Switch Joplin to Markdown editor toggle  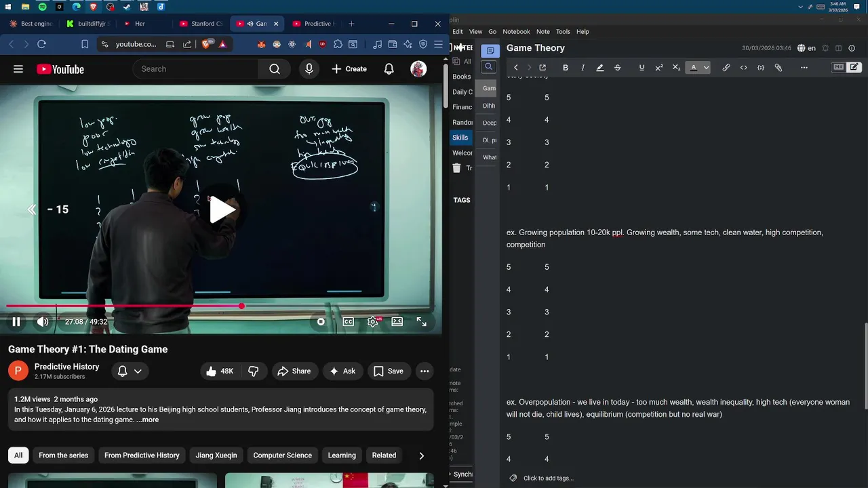839,67
